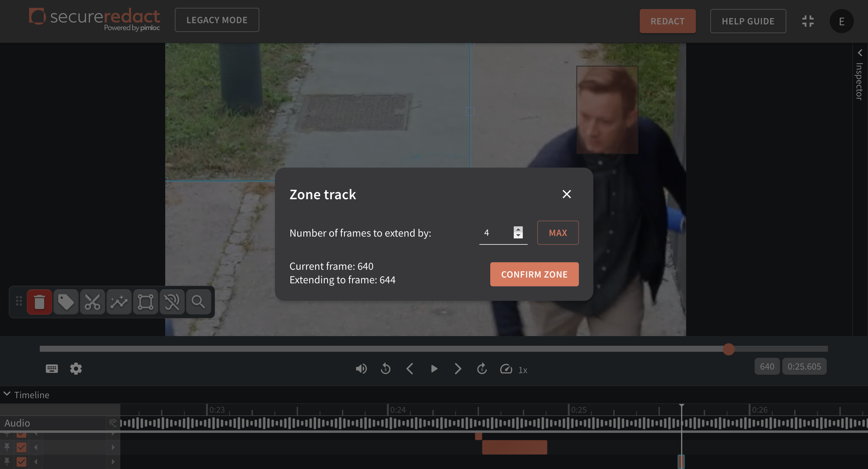Switch to Legacy Mode

coord(217,20)
